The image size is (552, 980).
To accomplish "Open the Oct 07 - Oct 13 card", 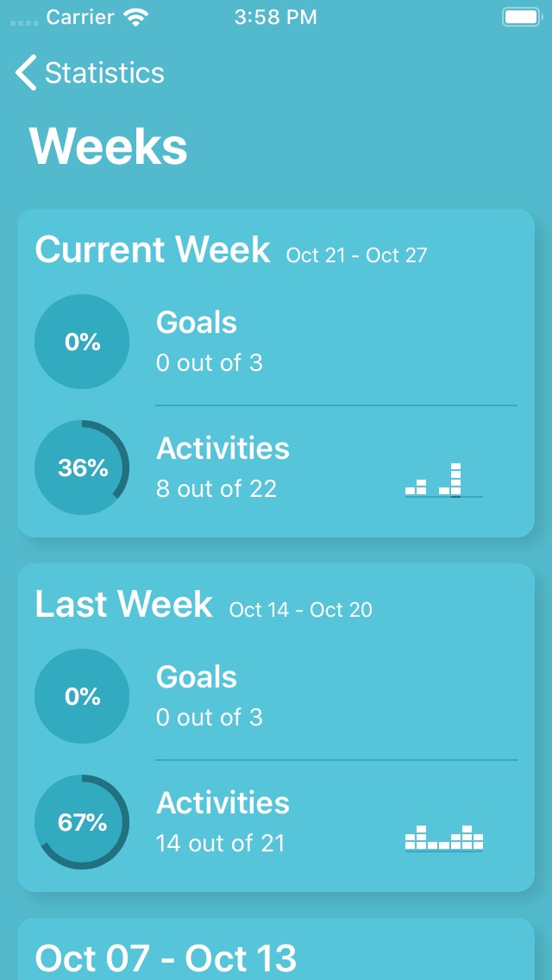I will (276, 949).
